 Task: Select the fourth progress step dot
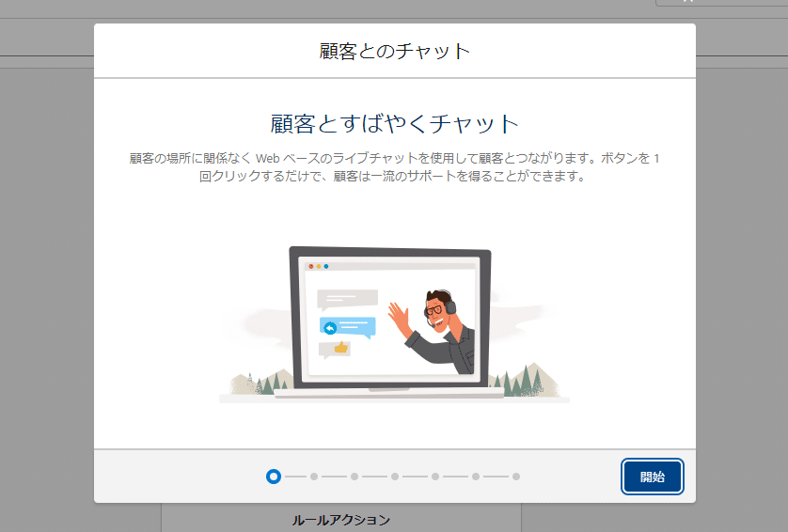pyautogui.click(x=395, y=477)
